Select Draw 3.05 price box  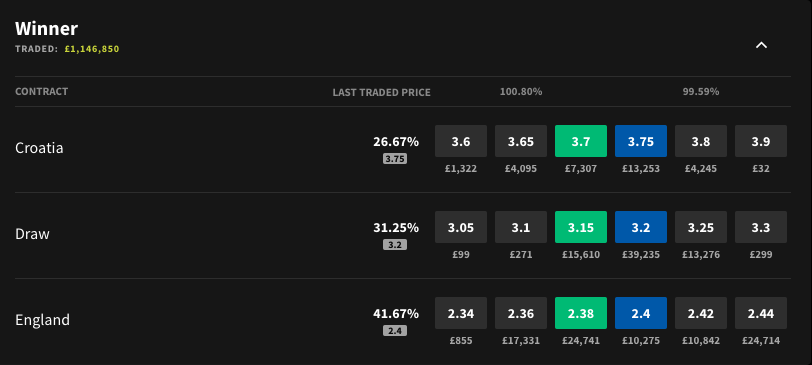point(461,227)
